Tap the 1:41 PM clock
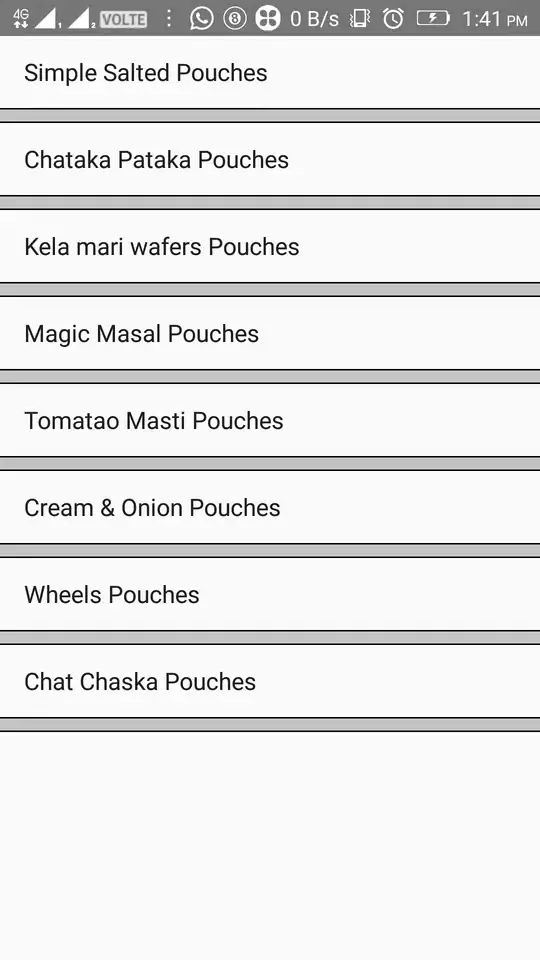This screenshot has width=540, height=960. (x=495, y=19)
